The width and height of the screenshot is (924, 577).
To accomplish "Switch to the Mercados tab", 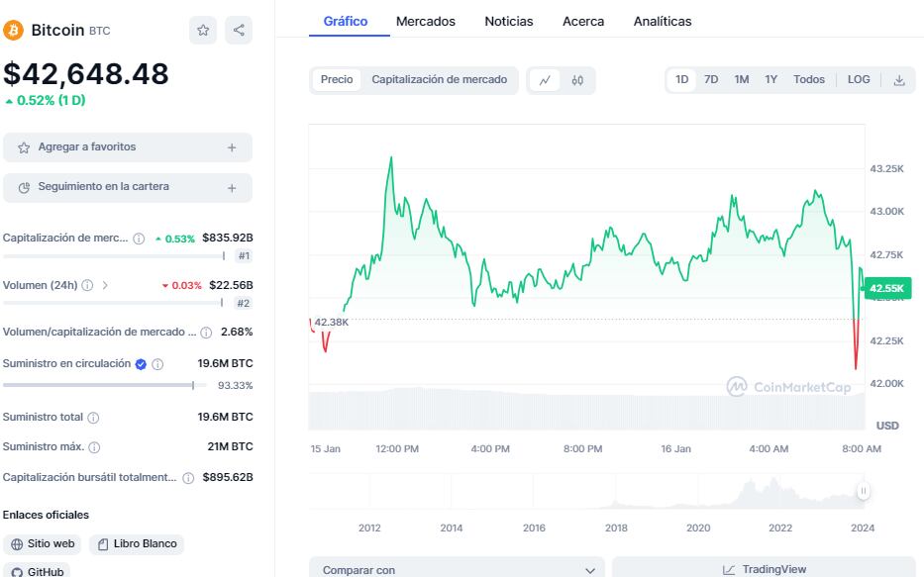I will (425, 21).
